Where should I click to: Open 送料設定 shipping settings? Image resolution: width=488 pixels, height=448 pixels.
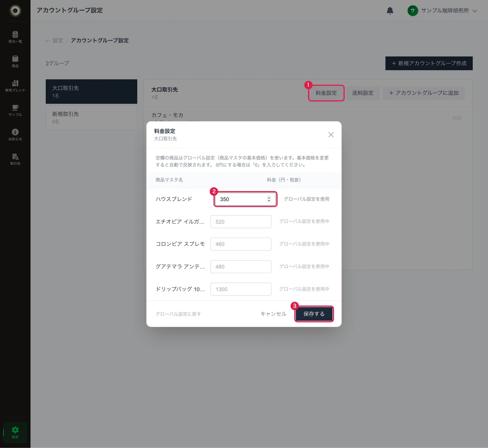(x=363, y=93)
